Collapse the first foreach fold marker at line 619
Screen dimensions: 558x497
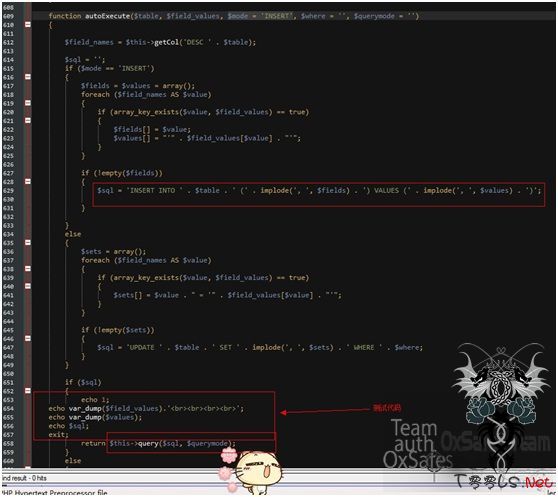click(x=28, y=103)
